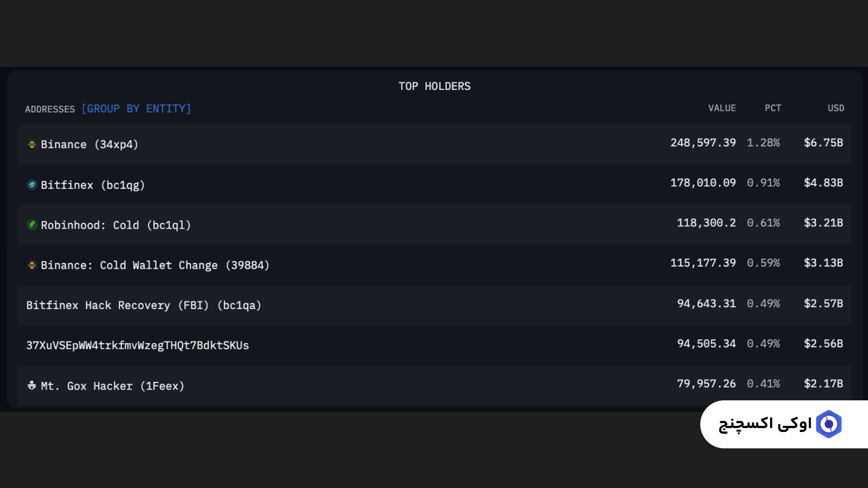The image size is (868, 488).
Task: Open the 37XuVSEpWW4trkfmvWzegTHQt7BdktSKUs address
Action: [x=137, y=346]
